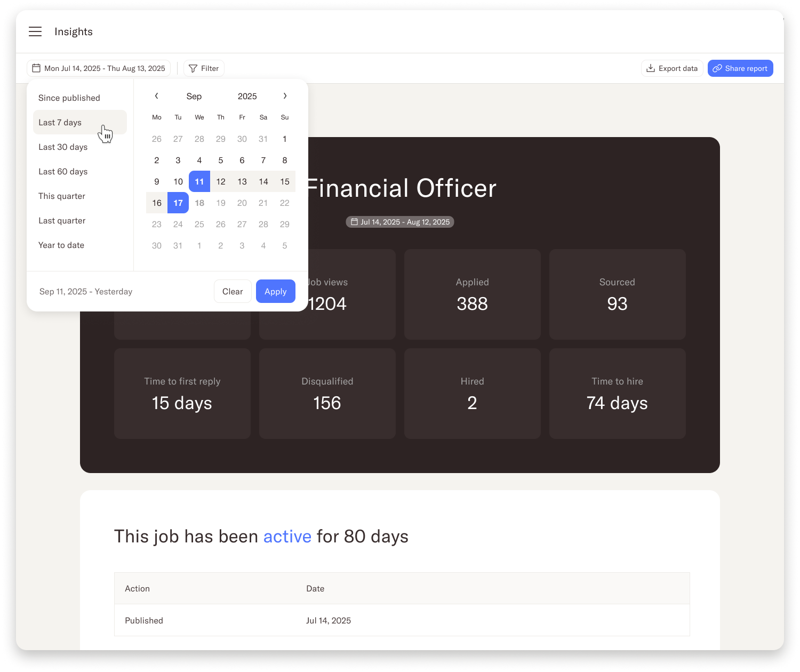Image resolution: width=800 pixels, height=672 pixels.
Task: Pick day 14 in calendar
Action: 263,181
